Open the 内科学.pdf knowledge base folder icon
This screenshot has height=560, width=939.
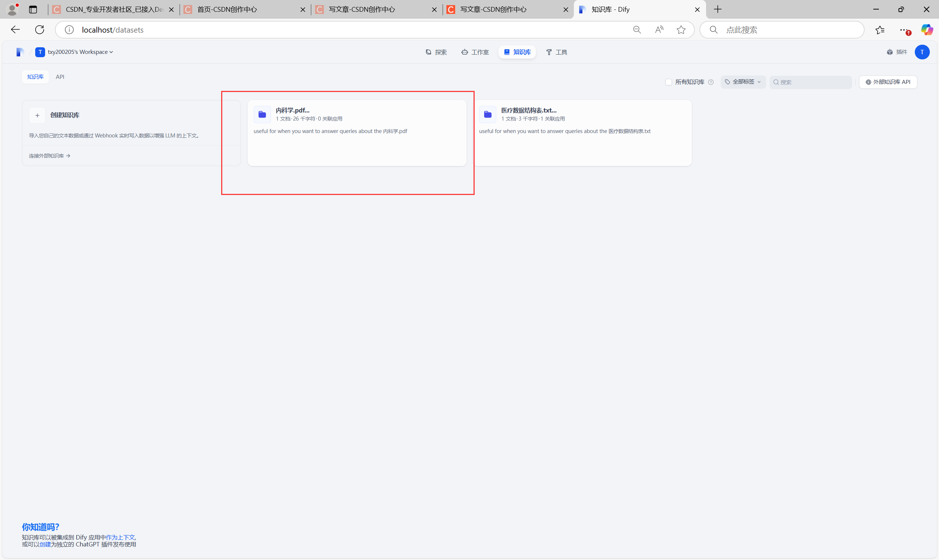tap(262, 114)
